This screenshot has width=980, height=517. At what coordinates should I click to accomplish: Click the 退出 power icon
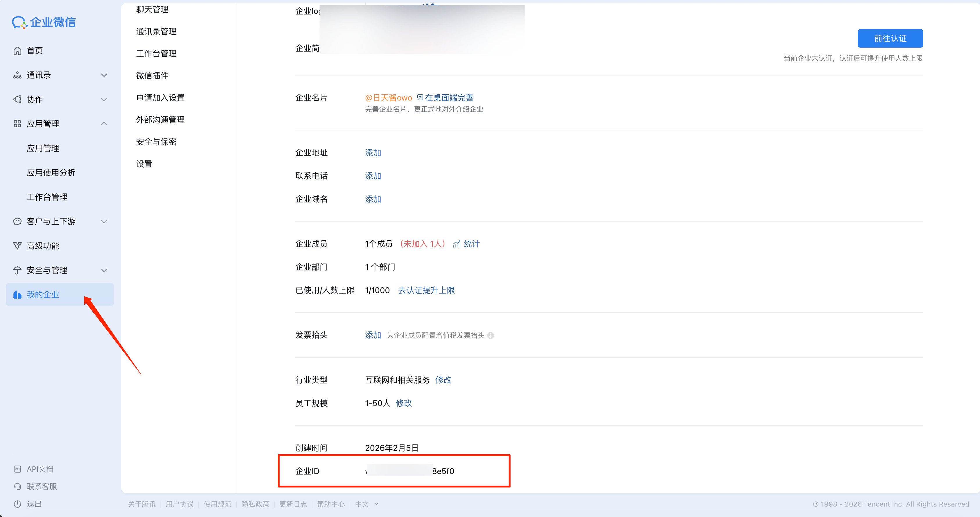[x=17, y=504]
